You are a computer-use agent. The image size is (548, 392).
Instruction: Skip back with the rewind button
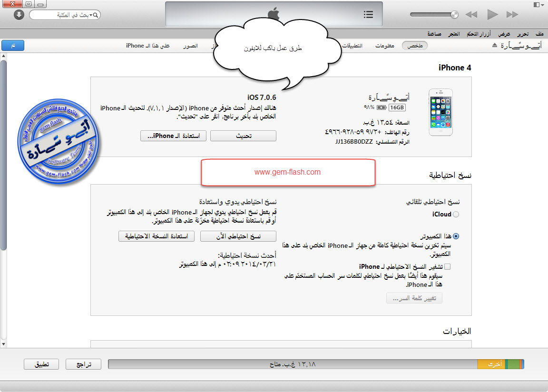pos(471,15)
